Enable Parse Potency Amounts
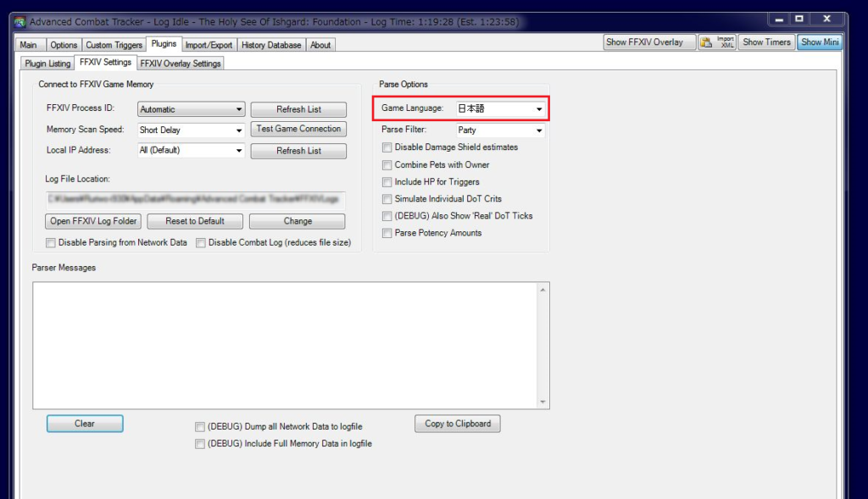Screen dimensions: 868x499 387,234
